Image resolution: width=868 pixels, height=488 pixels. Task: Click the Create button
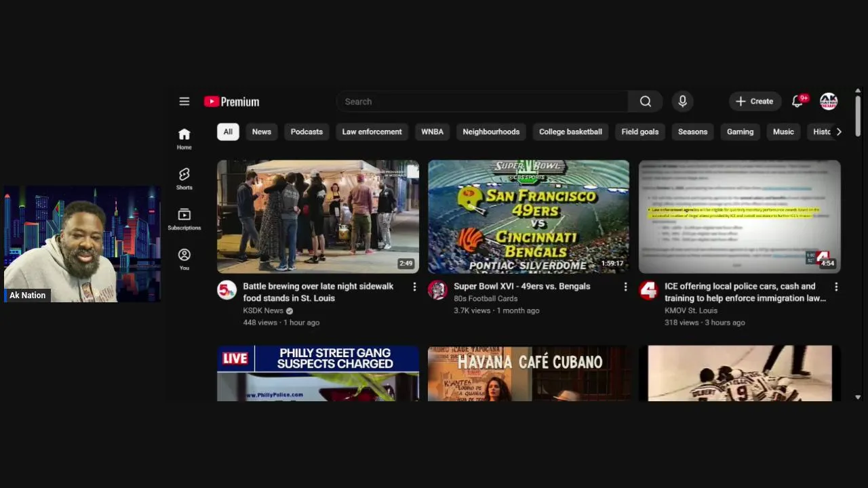[755, 102]
